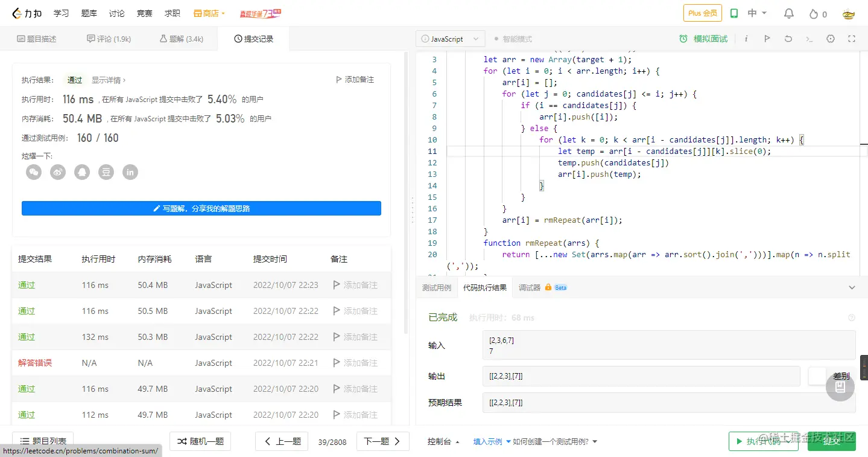Click the flag icon in editor toolbar
This screenshot has height=457, width=868.
click(x=767, y=39)
